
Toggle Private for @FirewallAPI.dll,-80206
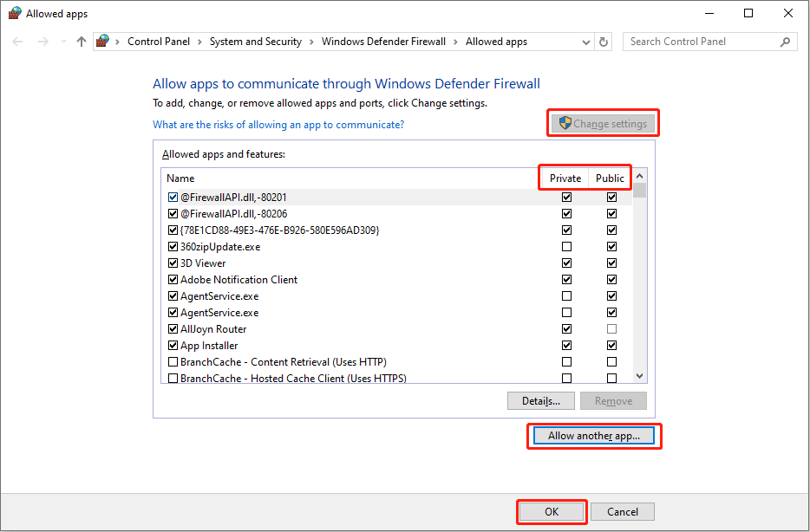coord(566,214)
